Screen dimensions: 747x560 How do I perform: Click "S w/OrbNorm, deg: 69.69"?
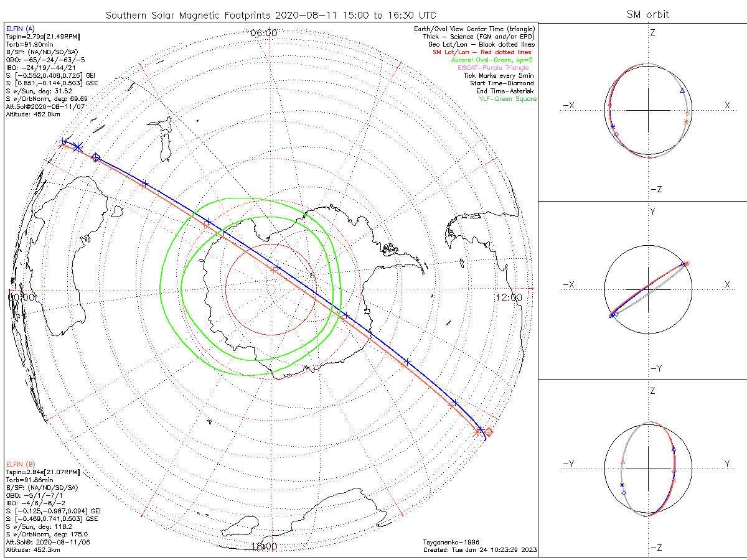47,98
